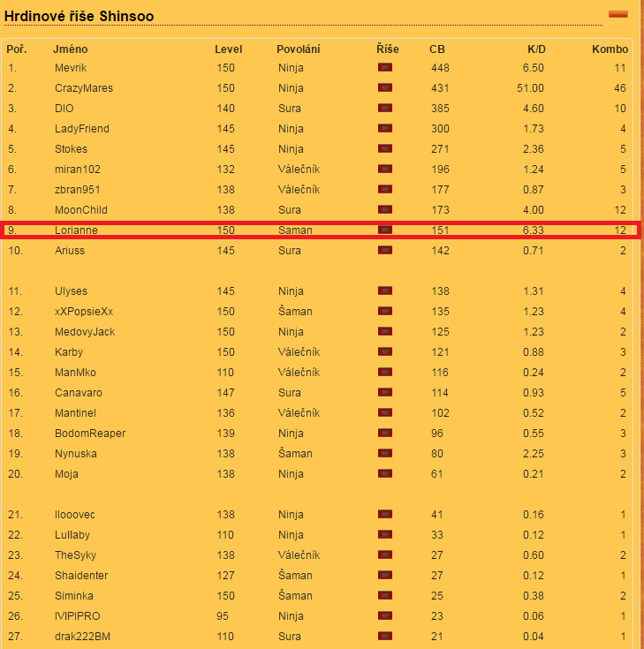Select TheSyky in the ranking list
The width and height of the screenshot is (644, 649).
pos(75,555)
